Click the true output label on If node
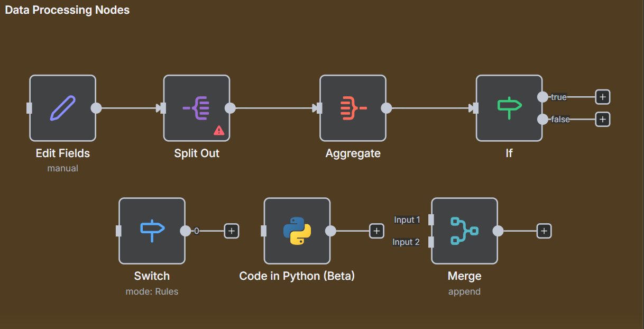Viewport: 644px width, 329px height. (559, 97)
